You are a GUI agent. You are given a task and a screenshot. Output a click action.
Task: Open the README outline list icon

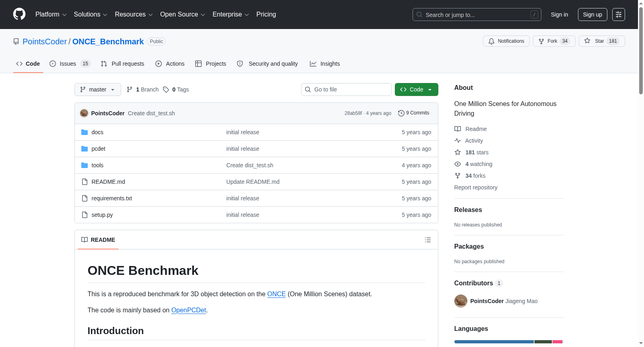click(x=428, y=240)
